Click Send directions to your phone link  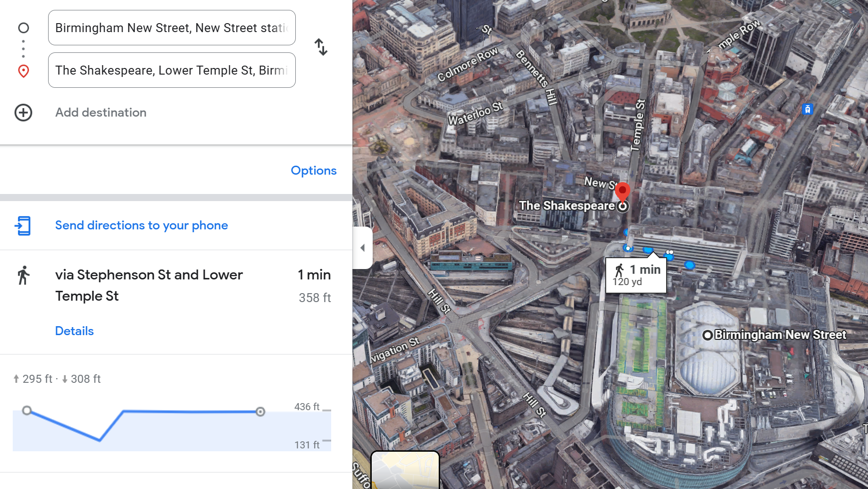[141, 226]
